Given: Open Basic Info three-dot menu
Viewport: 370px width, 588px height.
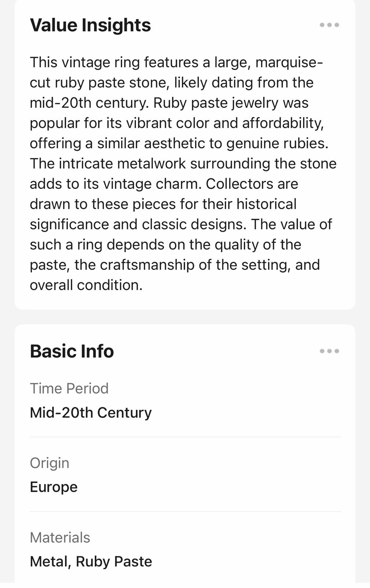Looking at the screenshot, I should [329, 351].
